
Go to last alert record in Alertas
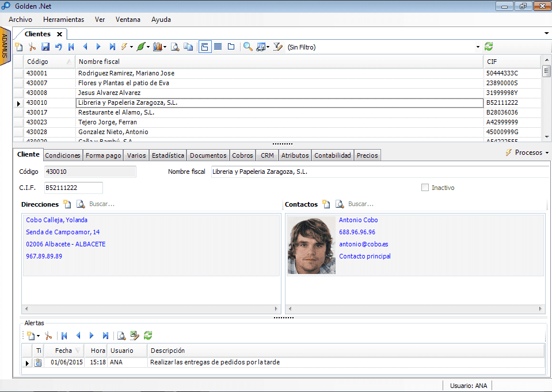105,336
